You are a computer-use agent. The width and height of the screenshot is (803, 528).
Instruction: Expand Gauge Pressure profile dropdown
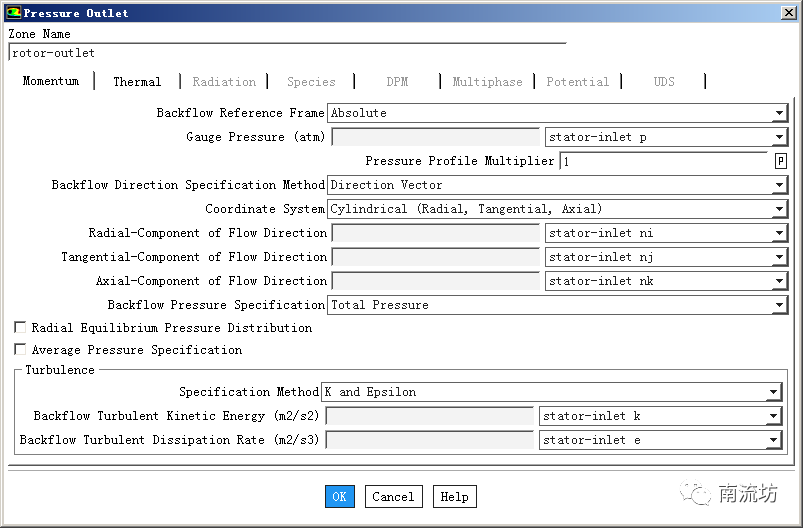click(778, 137)
